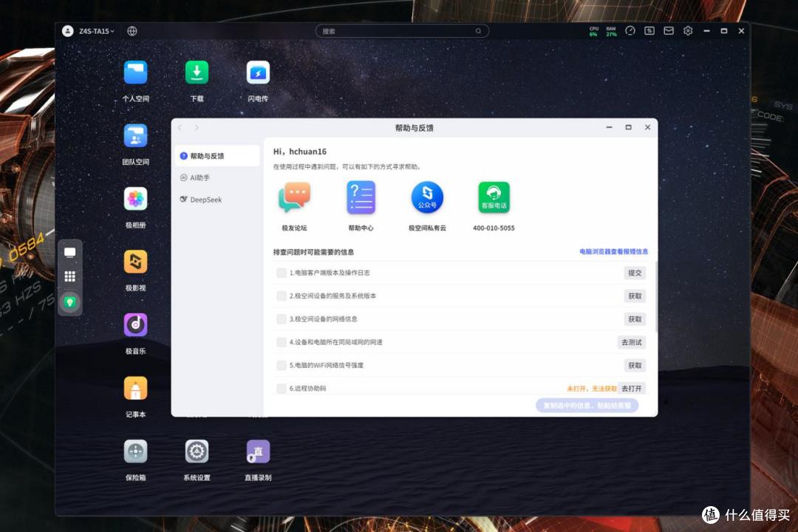Click the help dialog's vertical scrollbar
Image resolution: width=798 pixels, height=532 pixels.
click(x=656, y=297)
